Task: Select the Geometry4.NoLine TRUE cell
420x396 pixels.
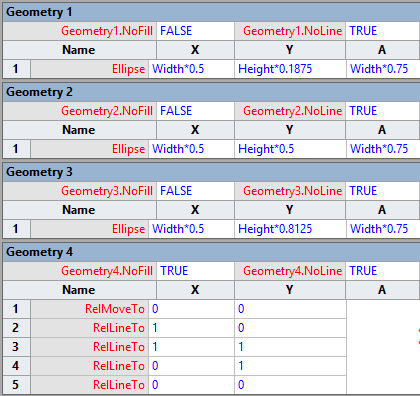Action: pyautogui.click(x=383, y=271)
